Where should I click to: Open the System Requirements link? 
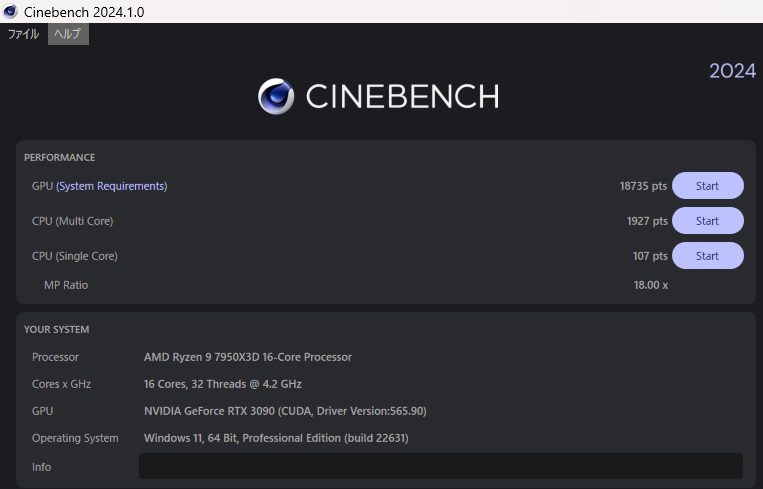coord(111,186)
